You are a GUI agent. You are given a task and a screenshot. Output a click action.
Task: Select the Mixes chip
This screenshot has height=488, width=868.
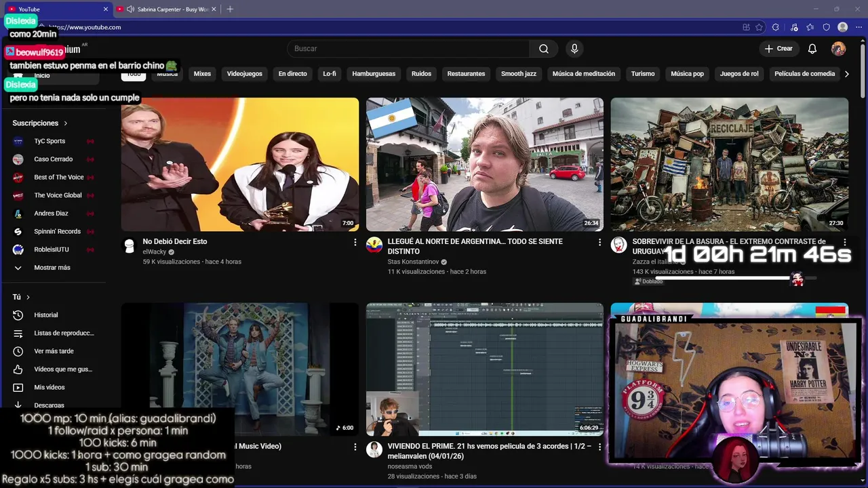pyautogui.click(x=202, y=74)
